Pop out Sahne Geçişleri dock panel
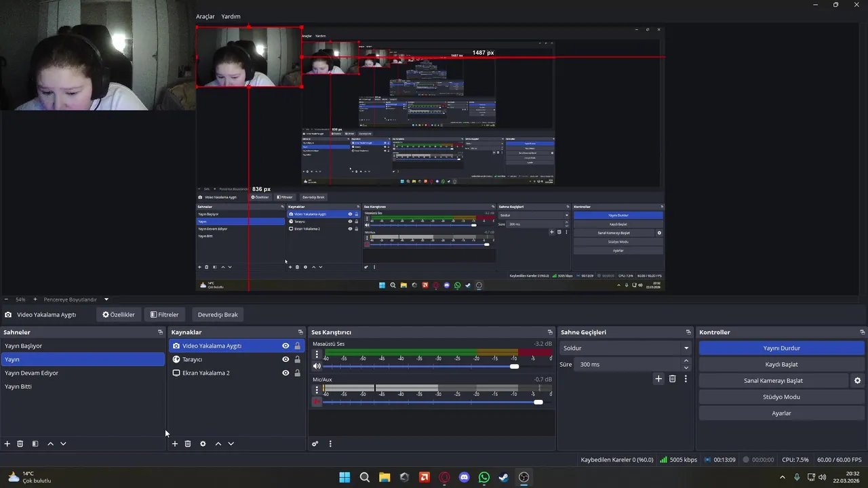Viewport: 868px width, 488px height. click(688, 332)
